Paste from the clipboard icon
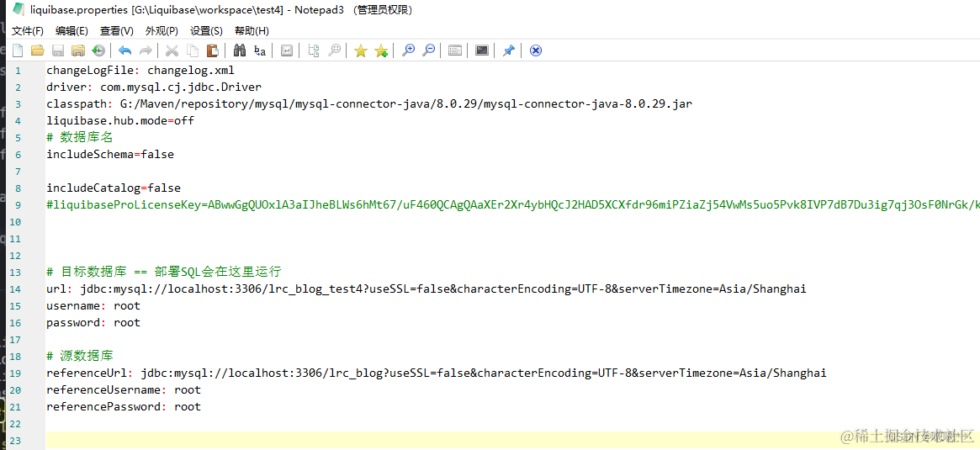This screenshot has height=450, width=980. (213, 50)
